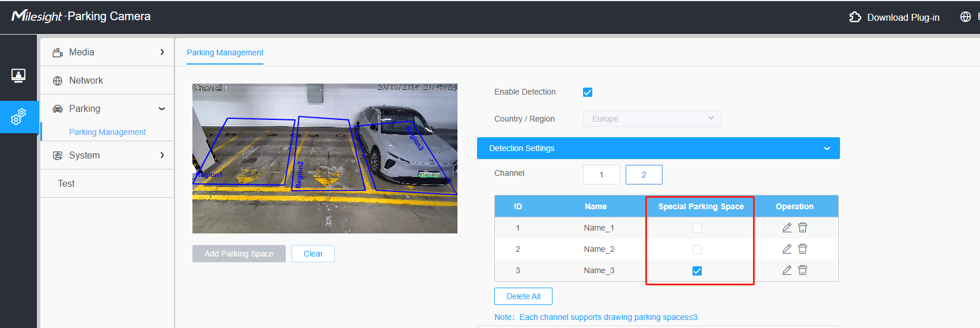This screenshot has height=328, width=980.
Task: Click the note about parking spaces limit
Action: pyautogui.click(x=597, y=317)
